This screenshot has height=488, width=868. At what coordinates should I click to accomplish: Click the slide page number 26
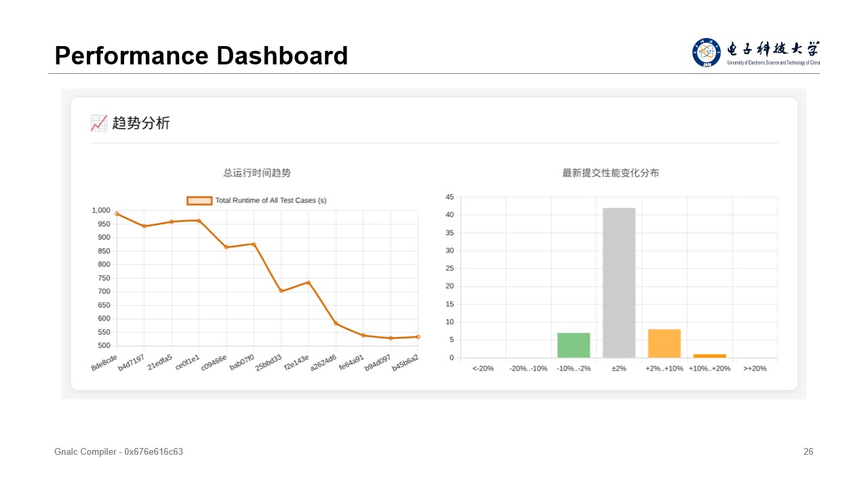point(808,451)
